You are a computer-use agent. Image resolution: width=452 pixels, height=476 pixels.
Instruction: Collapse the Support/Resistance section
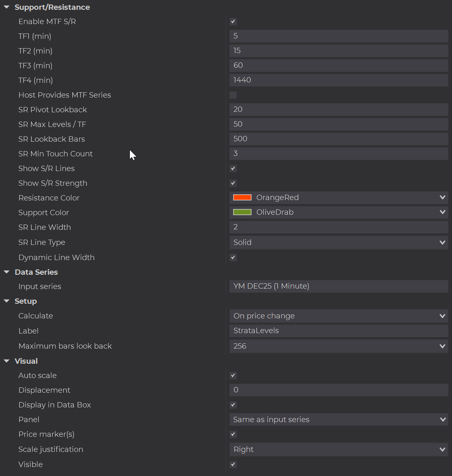click(7, 7)
